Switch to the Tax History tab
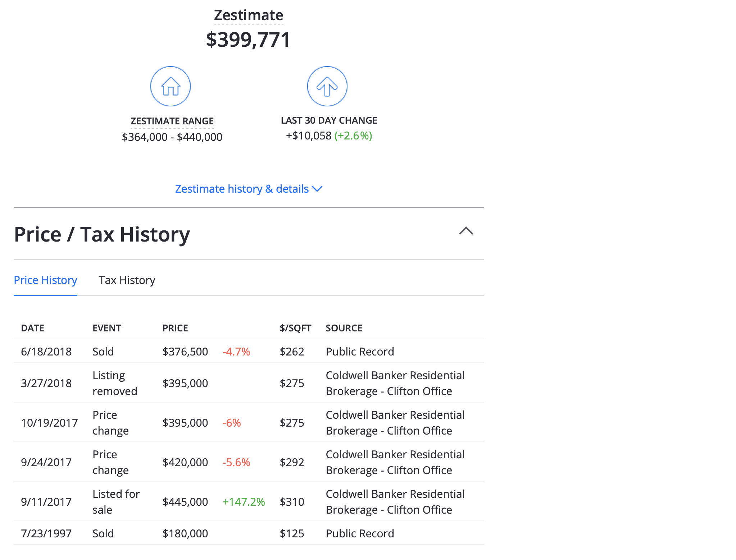Screen dimensions: 736x560 pyautogui.click(x=127, y=280)
